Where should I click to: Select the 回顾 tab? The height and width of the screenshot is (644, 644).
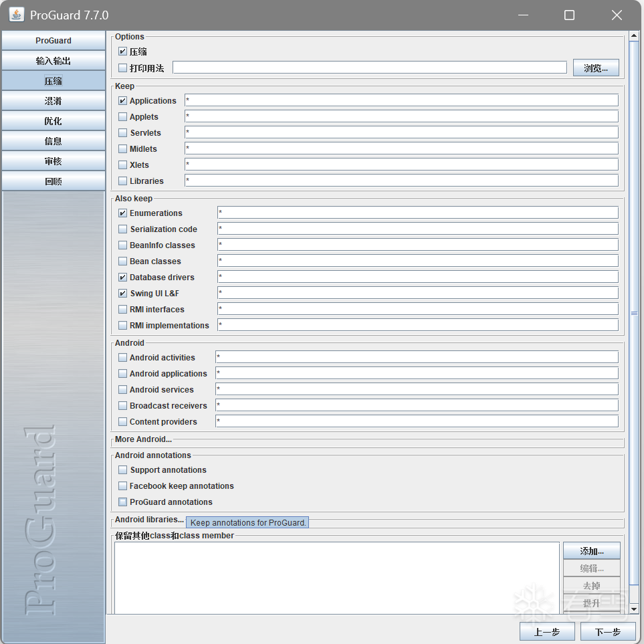(53, 181)
